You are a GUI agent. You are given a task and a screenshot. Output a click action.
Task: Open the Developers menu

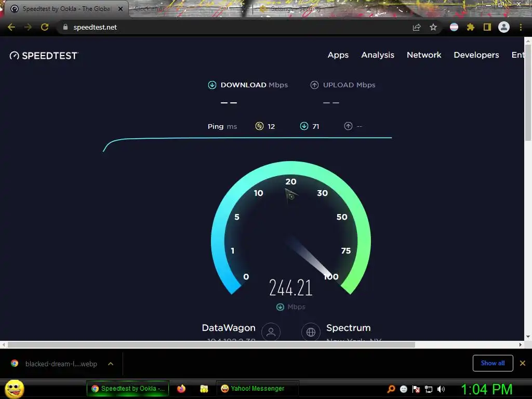tap(476, 55)
